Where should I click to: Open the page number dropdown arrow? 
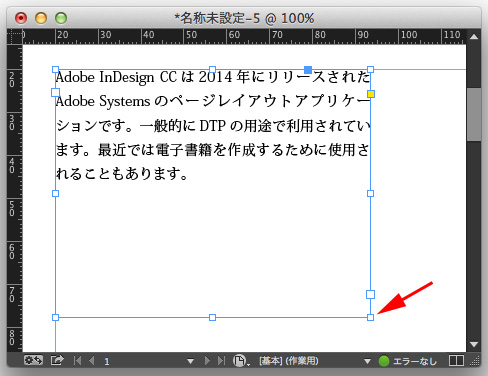190,361
